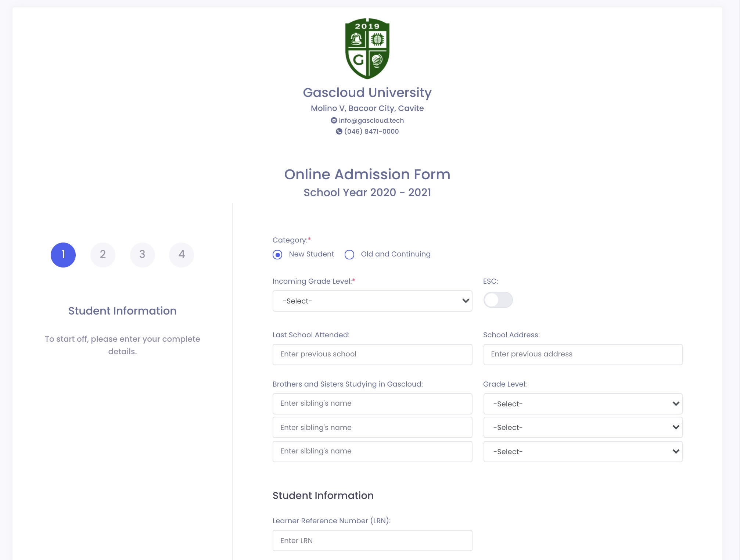Click the (046) 8471-0000 phone number

(371, 132)
